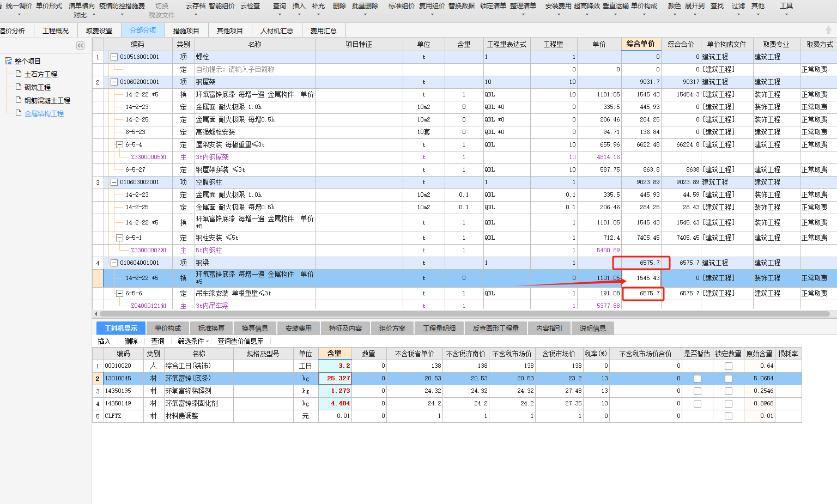
Task: Click 补充 in the top toolbar
Action: pyautogui.click(x=318, y=6)
